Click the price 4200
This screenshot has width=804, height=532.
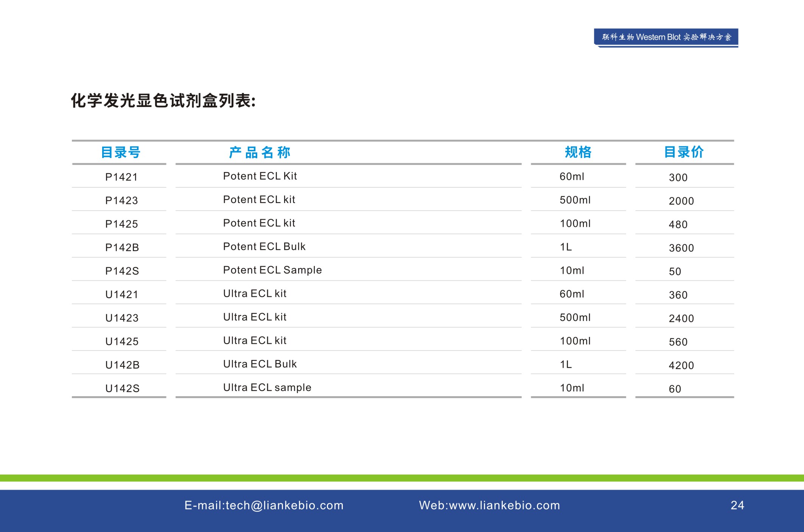point(681,365)
